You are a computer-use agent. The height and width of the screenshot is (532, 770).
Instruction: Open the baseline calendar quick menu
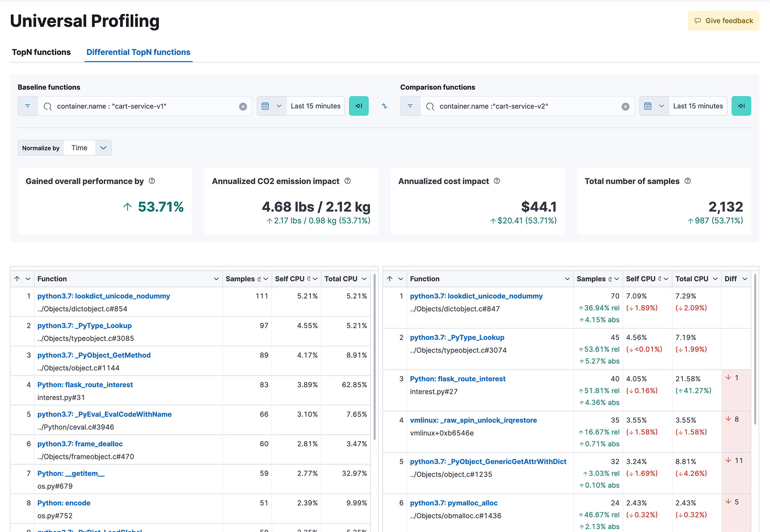(271, 106)
